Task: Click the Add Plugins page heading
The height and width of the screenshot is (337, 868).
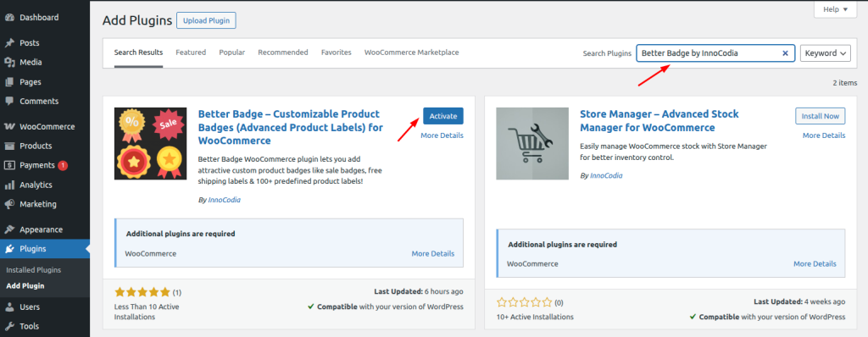Action: (x=137, y=21)
